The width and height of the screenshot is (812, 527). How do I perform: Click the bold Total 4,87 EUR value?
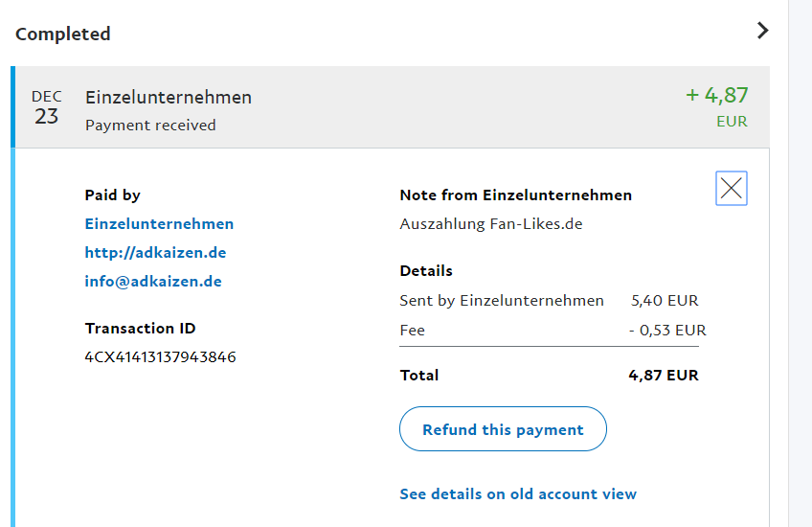(x=664, y=376)
